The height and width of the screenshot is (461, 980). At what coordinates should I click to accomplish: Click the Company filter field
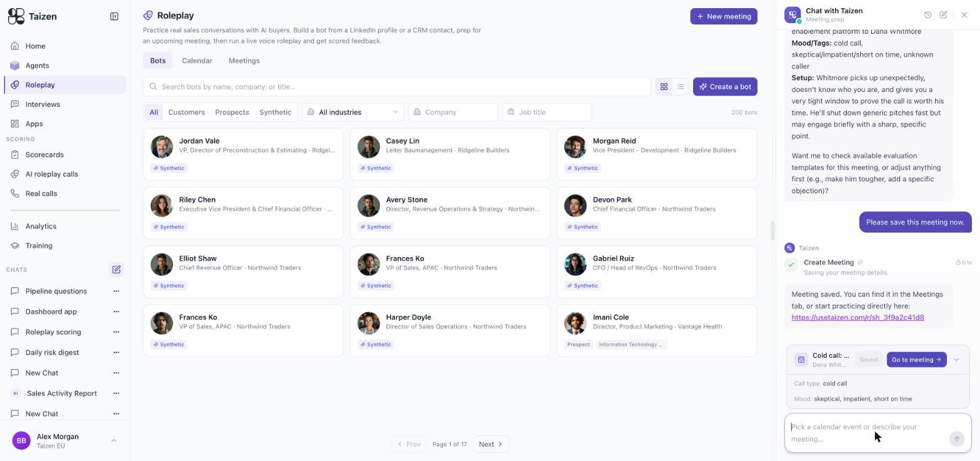tap(453, 113)
